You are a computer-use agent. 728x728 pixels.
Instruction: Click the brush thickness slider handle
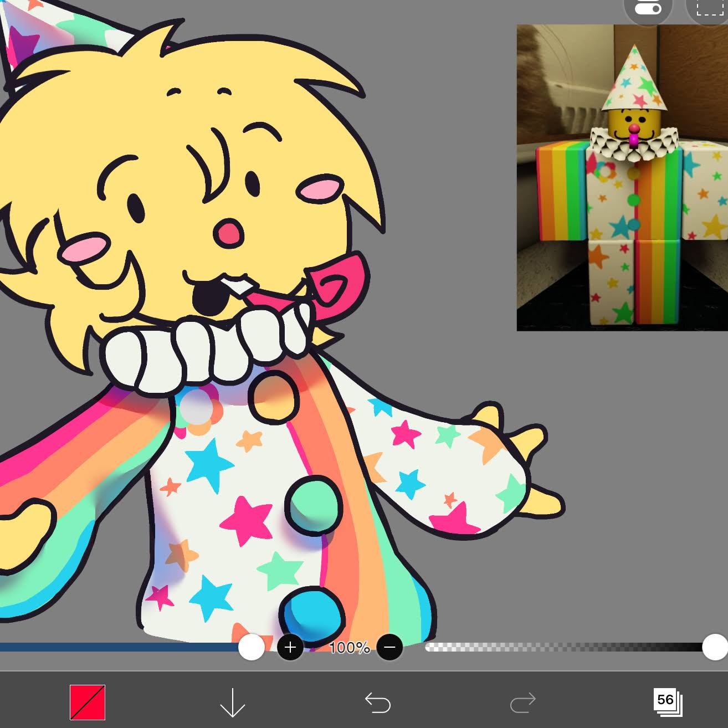(x=252, y=647)
